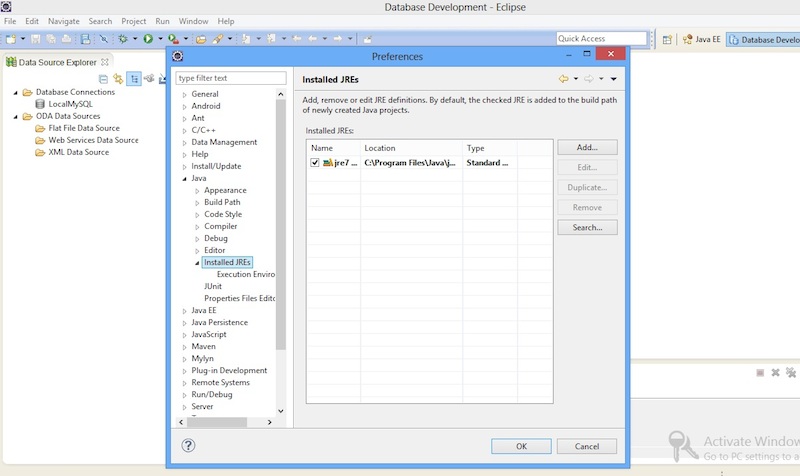This screenshot has height=476, width=800.
Task: Click the Print toolbar icon
Action: tap(66, 39)
